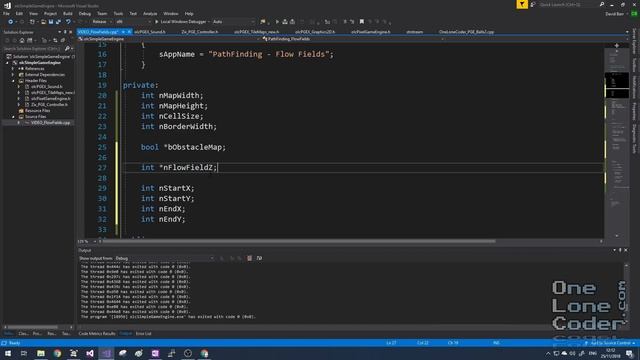
Task: Click line 25 bool *bObstacleMap code
Action: [x=183, y=147]
